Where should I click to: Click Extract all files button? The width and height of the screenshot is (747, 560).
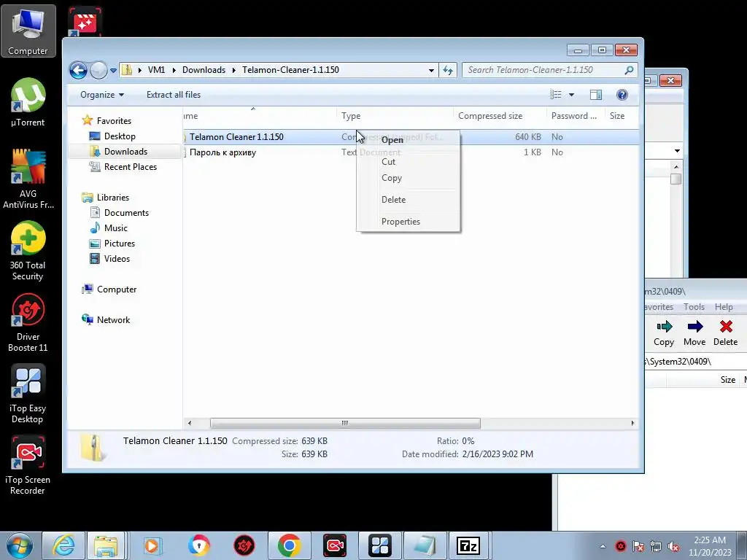tap(174, 95)
